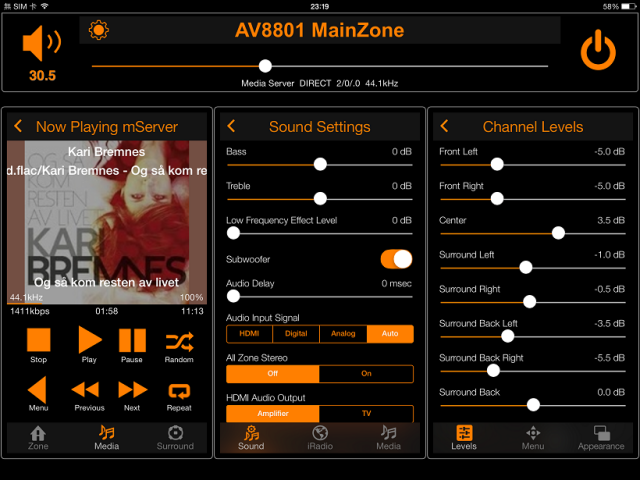Set All Zone Stereo to On

[x=366, y=374]
